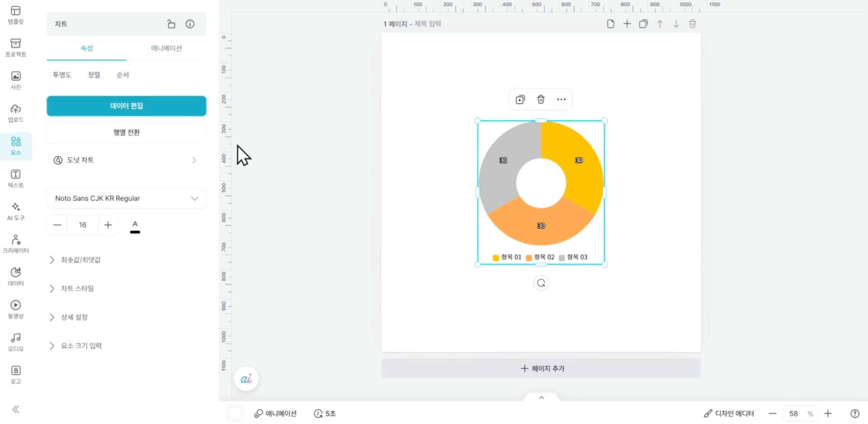Open the 도넛 차트 type selector
This screenshot has width=868, height=424.
[127, 160]
